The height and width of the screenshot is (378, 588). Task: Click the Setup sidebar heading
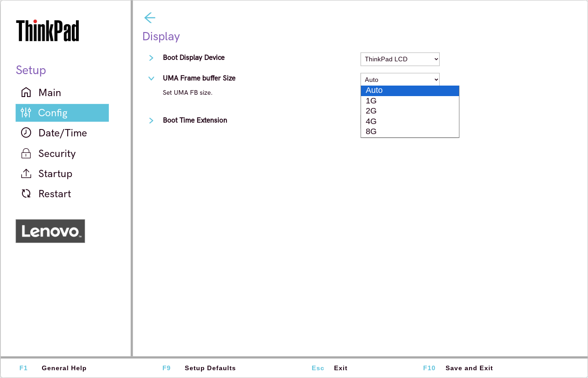31,70
